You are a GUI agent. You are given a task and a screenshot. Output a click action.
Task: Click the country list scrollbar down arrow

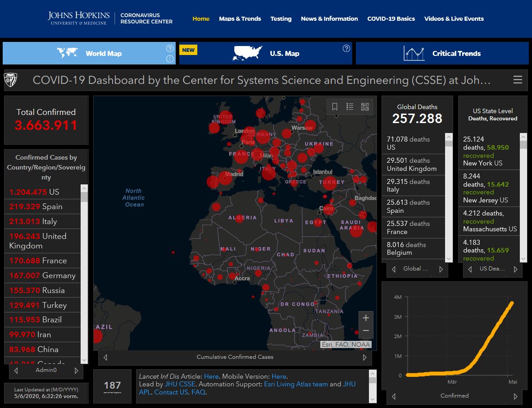click(84, 360)
